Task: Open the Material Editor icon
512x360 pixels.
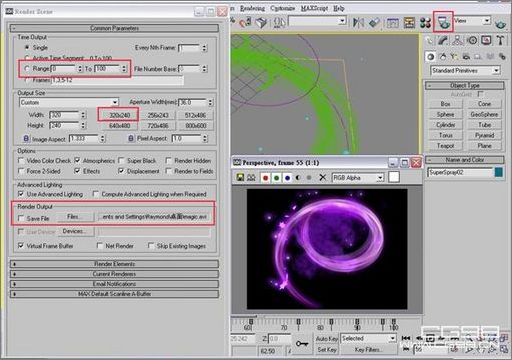Action: [x=425, y=23]
